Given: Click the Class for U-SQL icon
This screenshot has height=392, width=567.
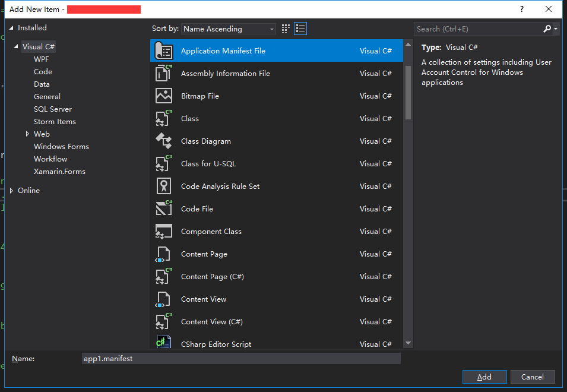Looking at the screenshot, I should [164, 163].
